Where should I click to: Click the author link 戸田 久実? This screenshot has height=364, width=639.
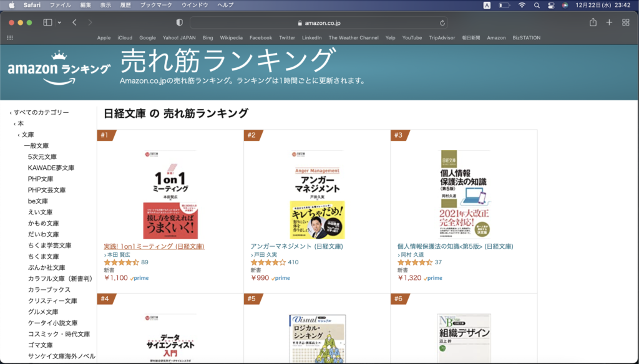(265, 255)
